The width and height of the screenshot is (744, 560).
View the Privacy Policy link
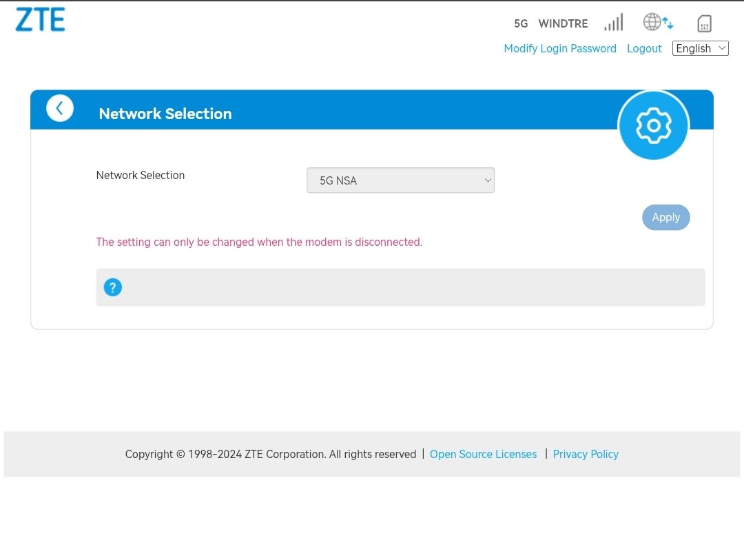tap(586, 454)
